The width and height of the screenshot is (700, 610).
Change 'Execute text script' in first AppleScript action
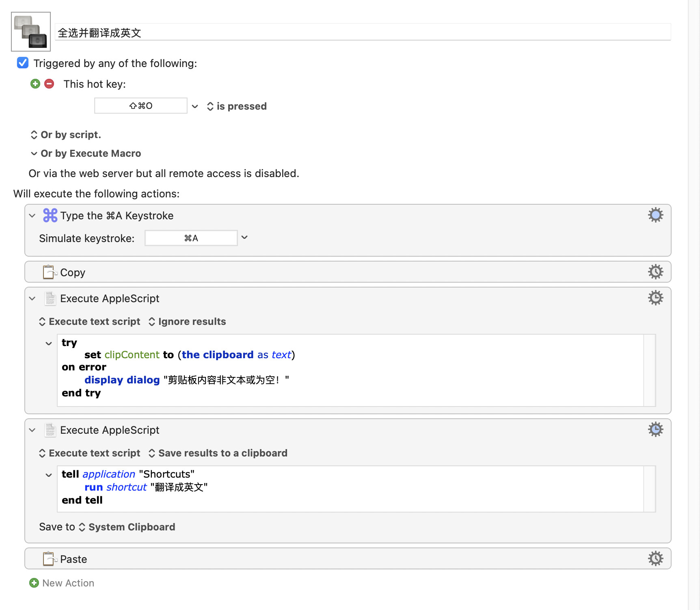click(90, 322)
